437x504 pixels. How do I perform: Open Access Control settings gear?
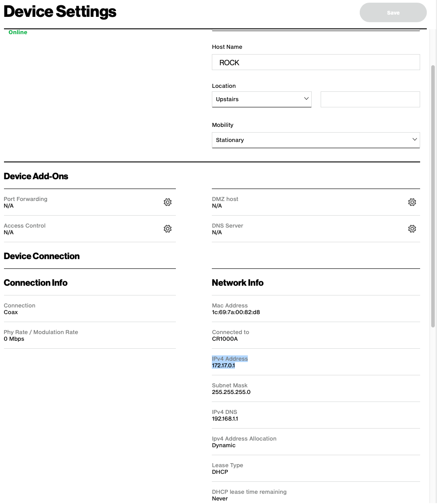tap(167, 229)
